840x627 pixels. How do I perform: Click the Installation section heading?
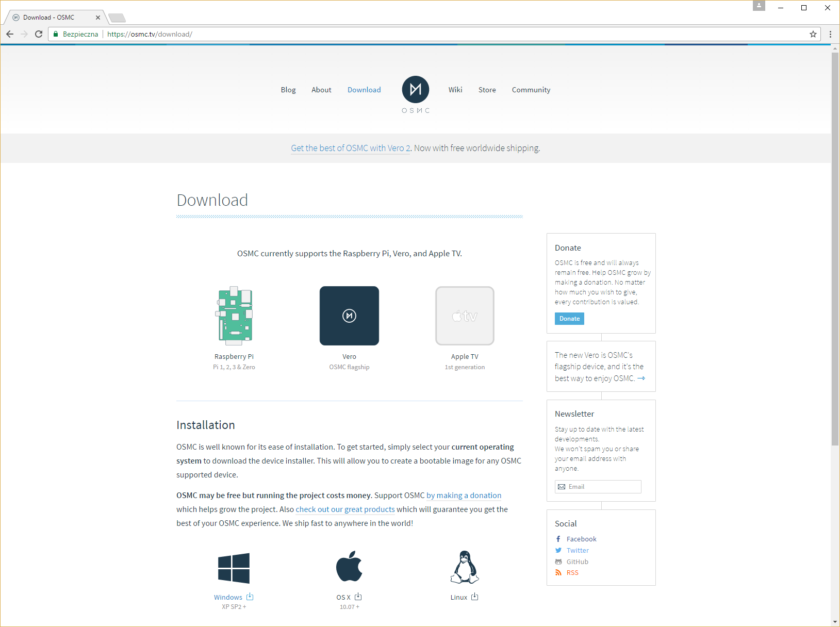coord(205,425)
